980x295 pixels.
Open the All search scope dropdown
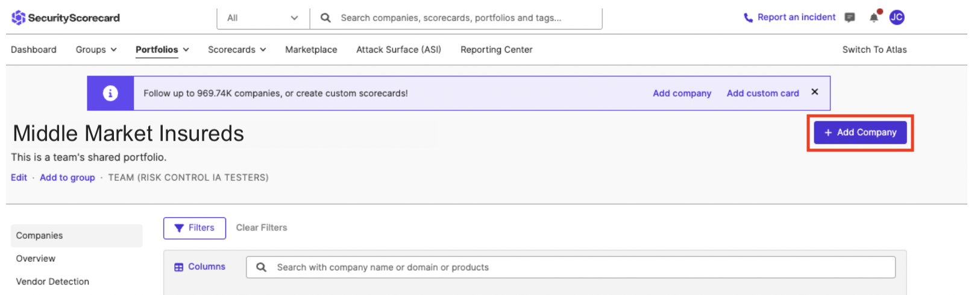[263, 18]
